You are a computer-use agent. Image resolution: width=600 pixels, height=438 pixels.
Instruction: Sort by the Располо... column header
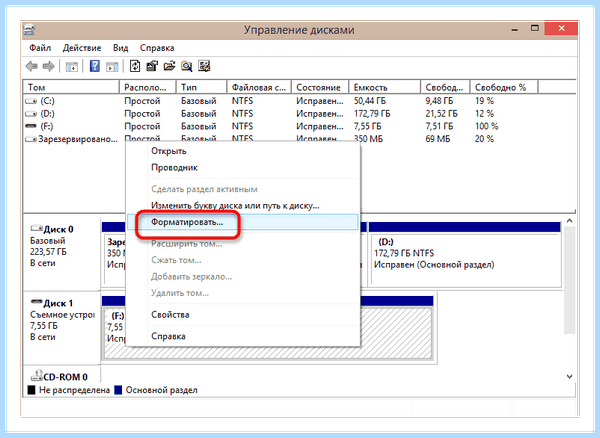pyautogui.click(x=148, y=87)
